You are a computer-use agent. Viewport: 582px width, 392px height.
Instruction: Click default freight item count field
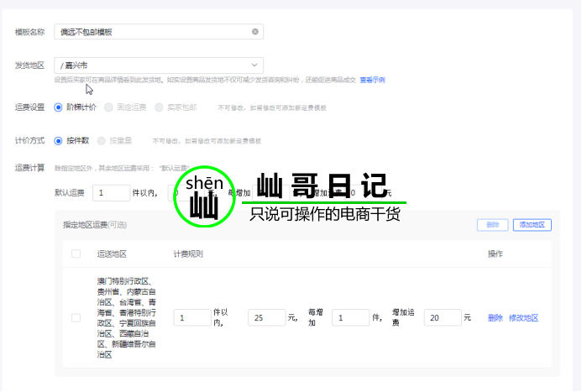(x=112, y=193)
